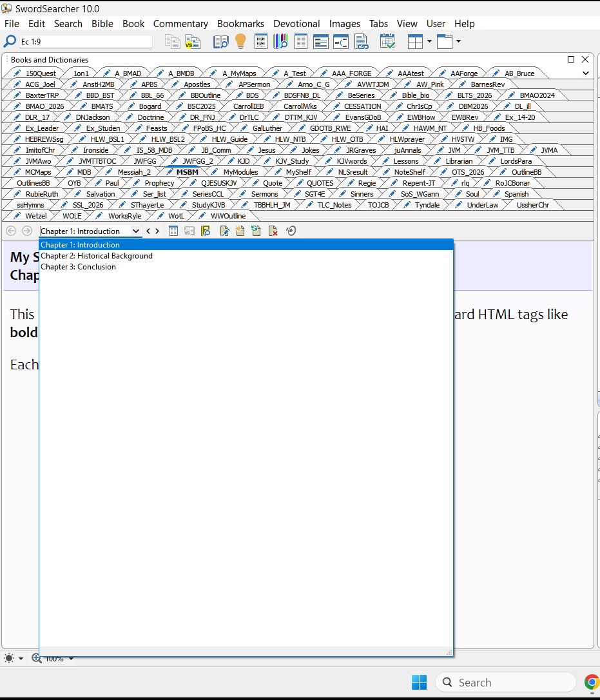The image size is (600, 700).
Task: Click the blue-header text panel icon
Action: pyautogui.click(x=321, y=41)
